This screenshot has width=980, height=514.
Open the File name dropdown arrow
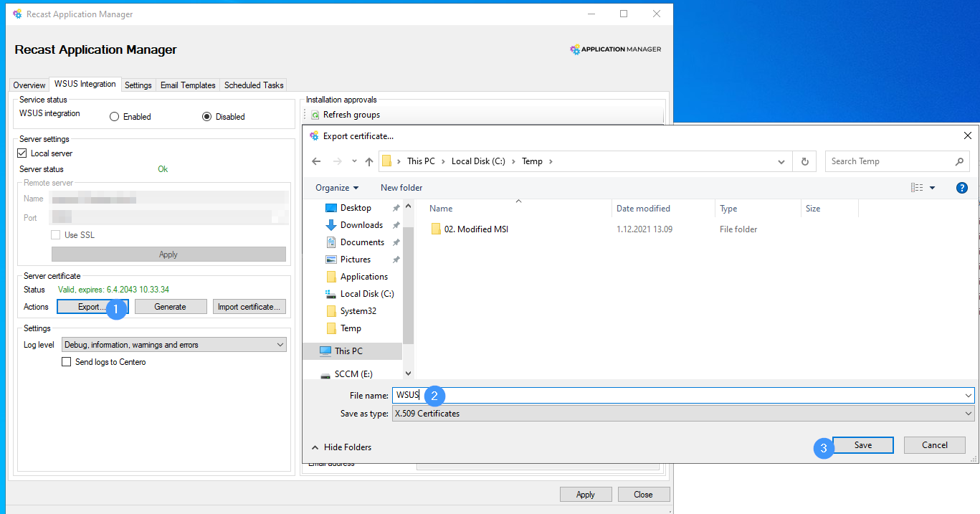[x=969, y=395]
